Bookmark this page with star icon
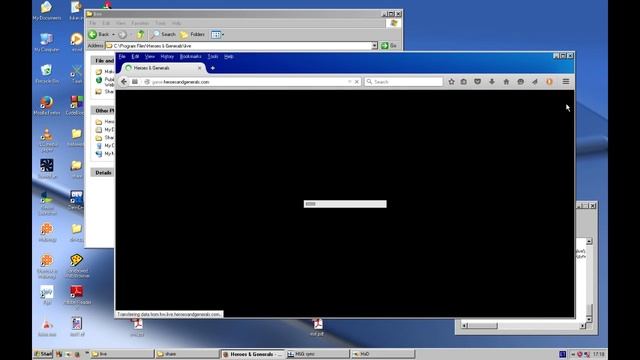Image resolution: width=640 pixels, height=360 pixels. (x=451, y=82)
